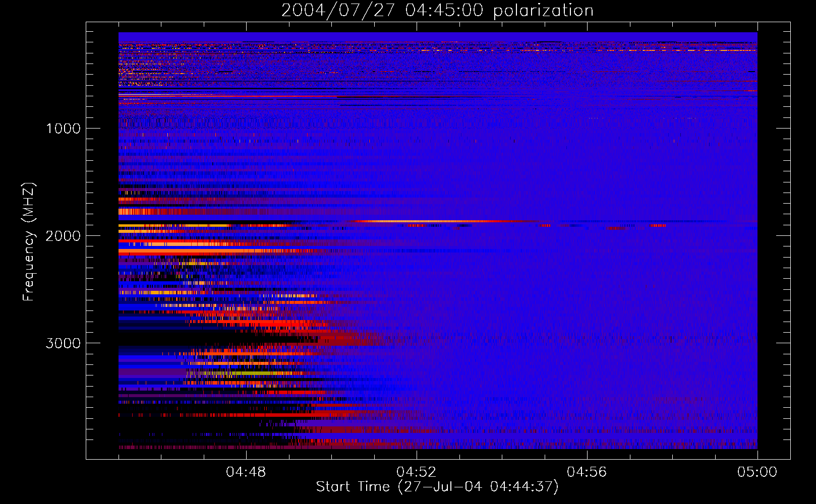Viewport: 816px width, 504px height.
Task: Click the 05:00 time tick label
Action: (757, 472)
